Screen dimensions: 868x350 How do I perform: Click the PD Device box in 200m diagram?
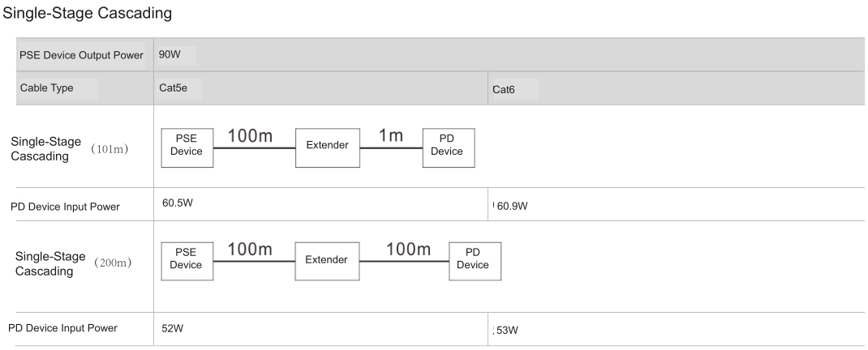[x=475, y=260]
